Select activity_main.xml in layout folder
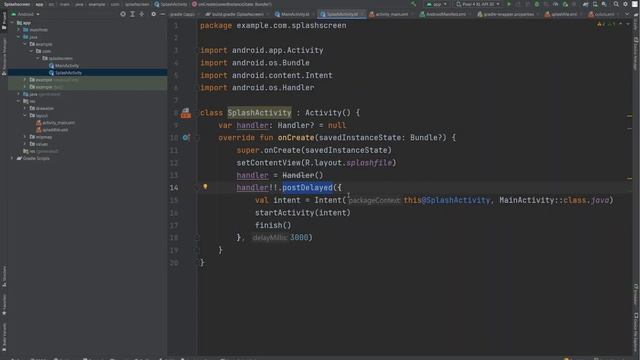Viewport: 640px width, 360px height. (x=58, y=123)
